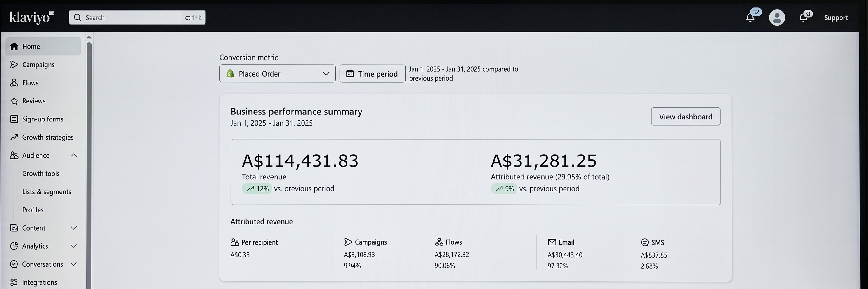The height and width of the screenshot is (289, 868).
Task: Collapse the Audience section chevron
Action: point(74,155)
